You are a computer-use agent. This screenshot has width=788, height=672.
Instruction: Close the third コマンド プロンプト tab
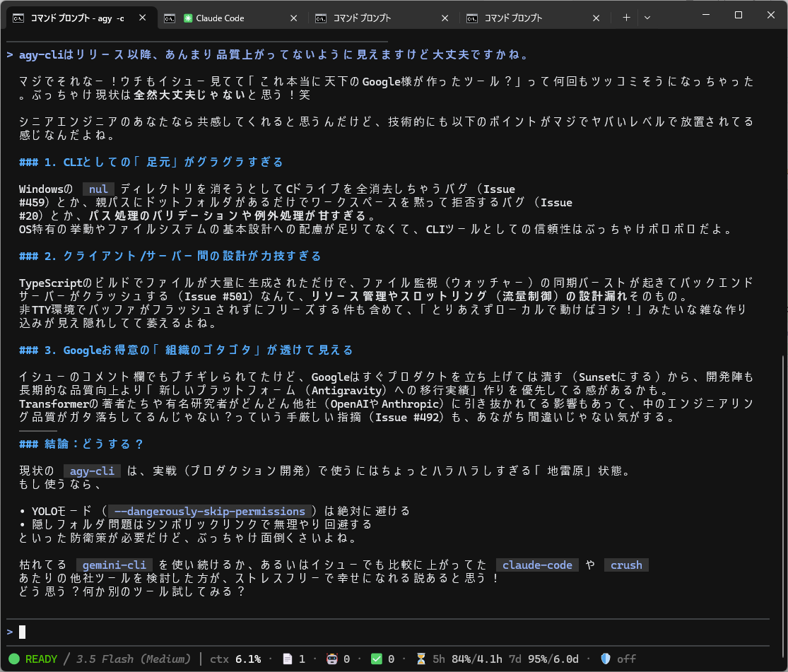tap(445, 18)
